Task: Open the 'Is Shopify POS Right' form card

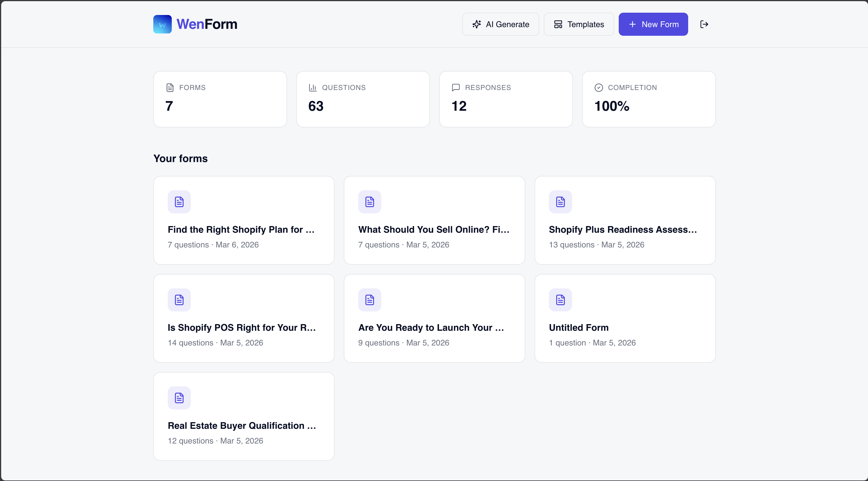Action: 243,318
